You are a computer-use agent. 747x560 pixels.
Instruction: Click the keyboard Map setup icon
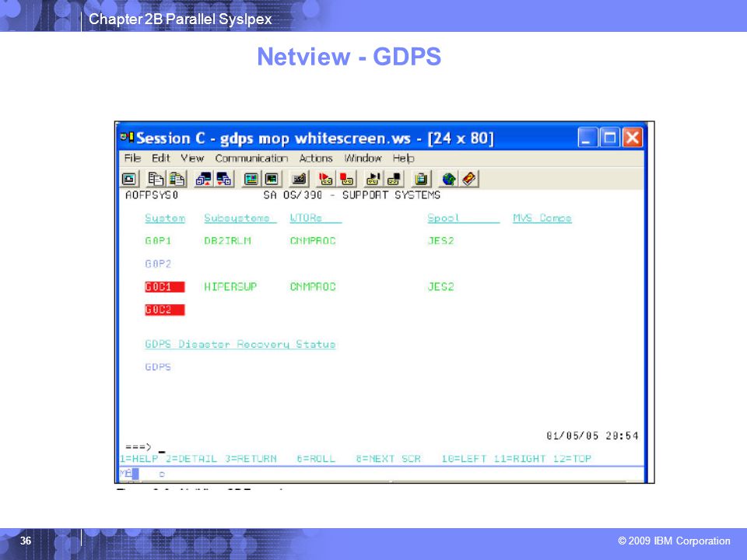pos(299,179)
